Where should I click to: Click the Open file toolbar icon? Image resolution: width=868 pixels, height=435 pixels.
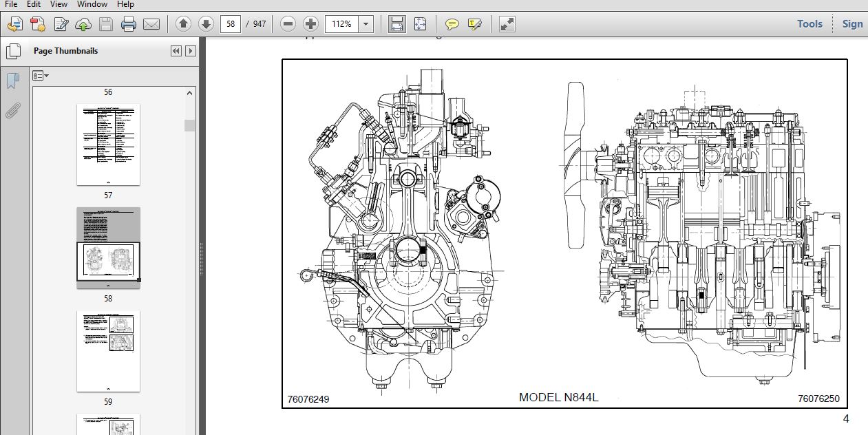tap(14, 25)
